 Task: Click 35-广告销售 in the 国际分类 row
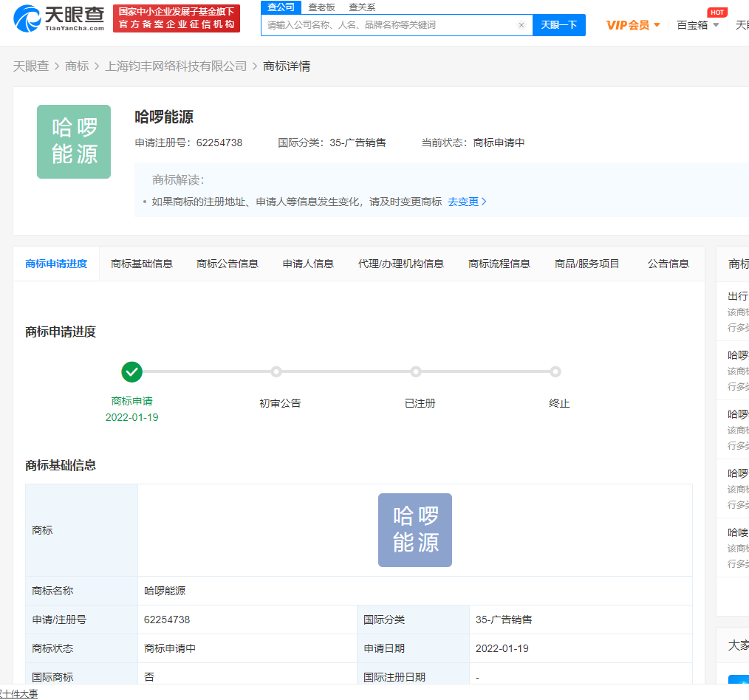tap(504, 620)
